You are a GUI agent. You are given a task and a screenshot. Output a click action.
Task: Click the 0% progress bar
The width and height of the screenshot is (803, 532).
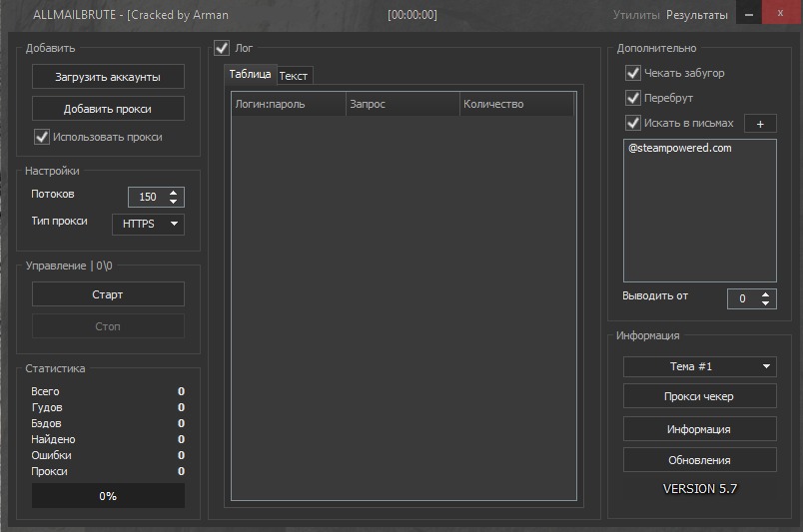108,496
